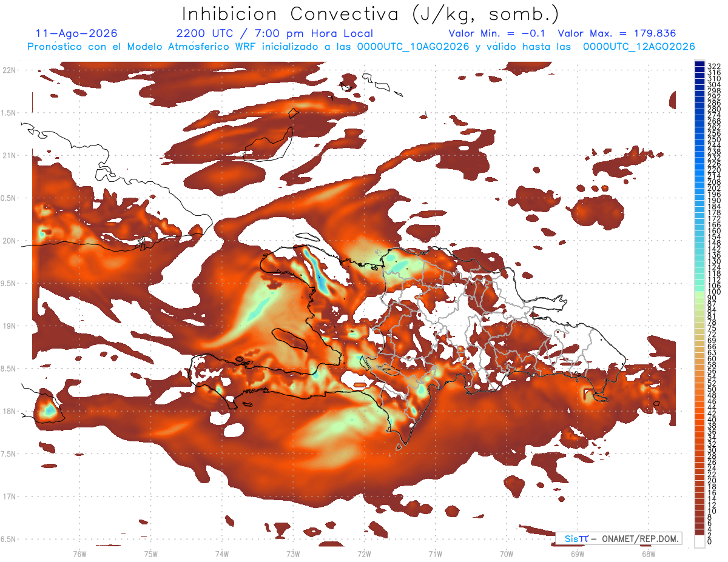Image resolution: width=728 pixels, height=562 pixels.
Task: Click the '75W' longitude label
Action: click(x=150, y=554)
